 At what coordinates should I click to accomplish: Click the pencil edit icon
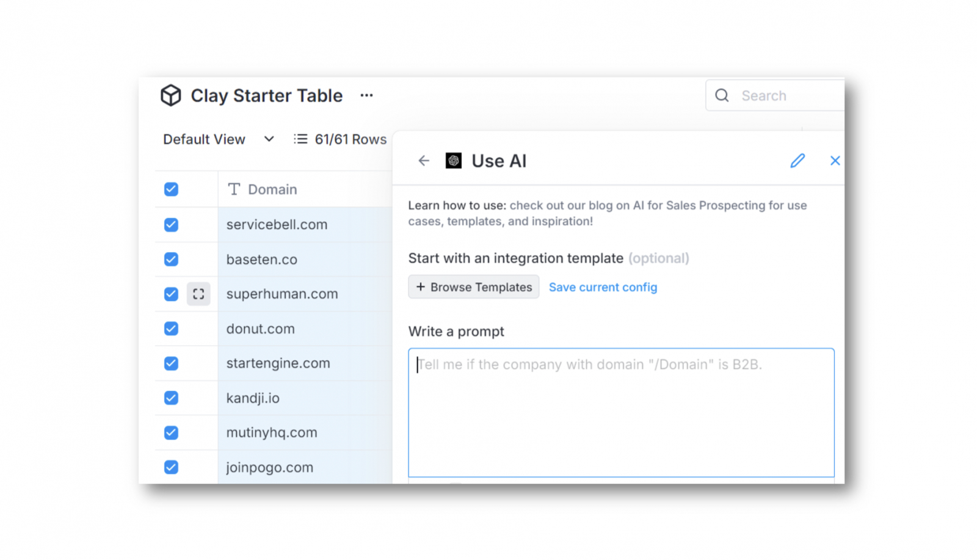[797, 161]
